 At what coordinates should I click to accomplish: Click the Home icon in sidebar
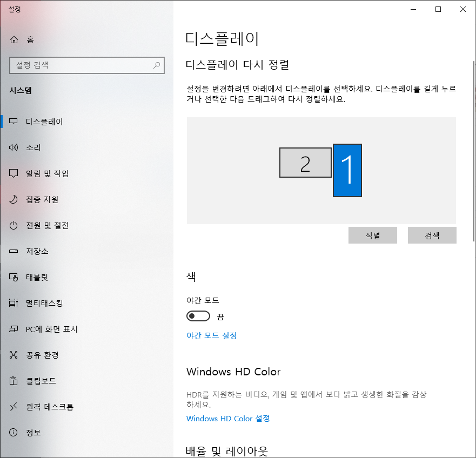click(x=14, y=39)
